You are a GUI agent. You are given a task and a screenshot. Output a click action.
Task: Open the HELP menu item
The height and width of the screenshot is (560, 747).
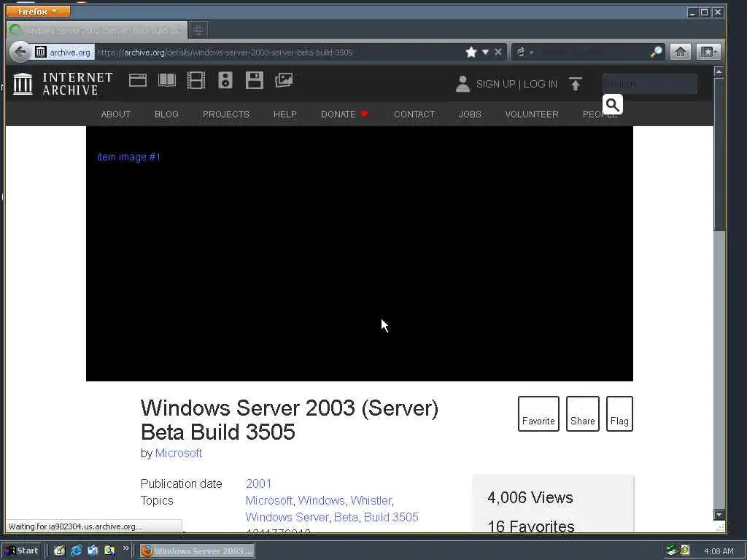pos(285,114)
